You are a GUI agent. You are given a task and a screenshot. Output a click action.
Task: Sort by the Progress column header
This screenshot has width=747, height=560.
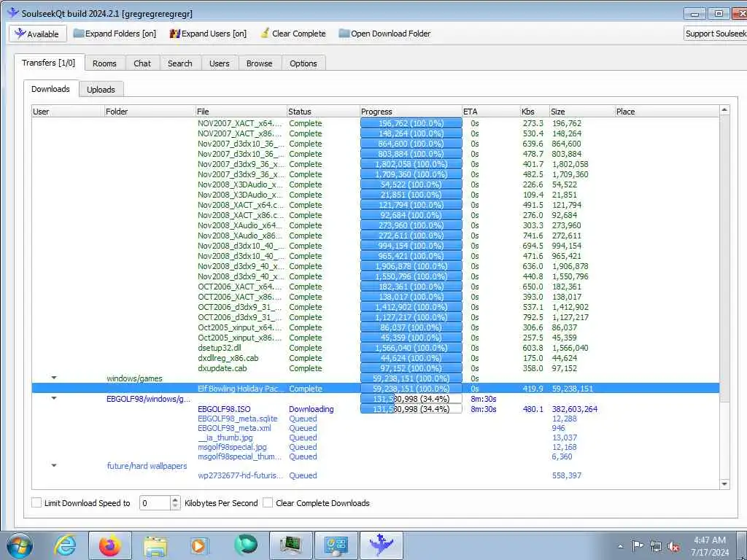411,112
